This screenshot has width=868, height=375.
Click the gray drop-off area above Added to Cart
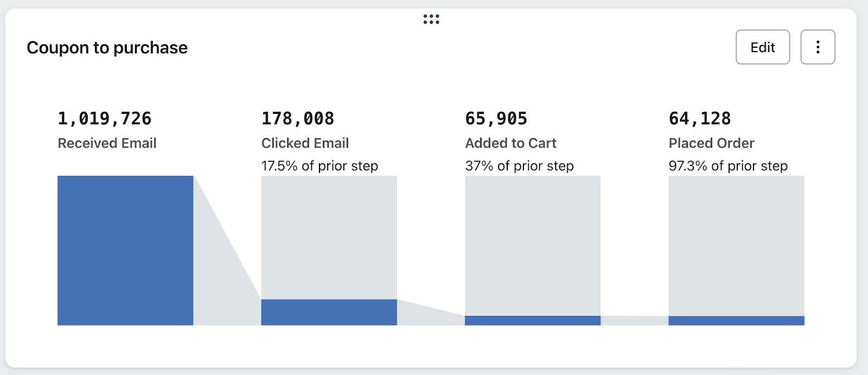click(532, 245)
